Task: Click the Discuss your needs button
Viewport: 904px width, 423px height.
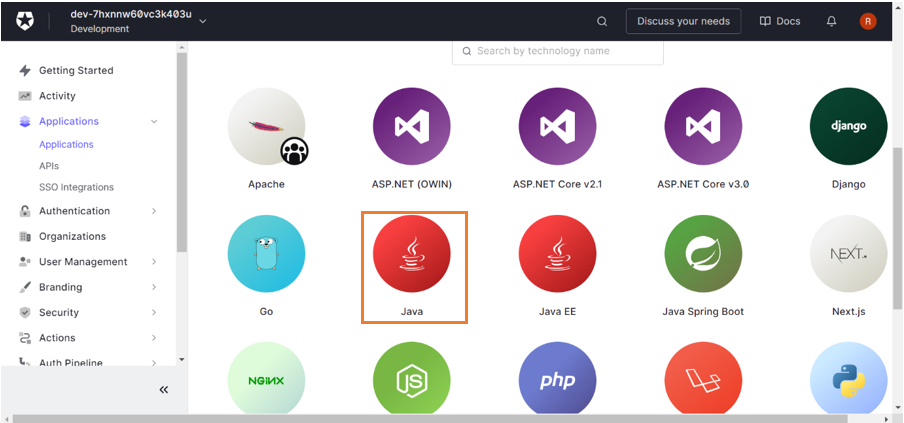Action: point(683,21)
